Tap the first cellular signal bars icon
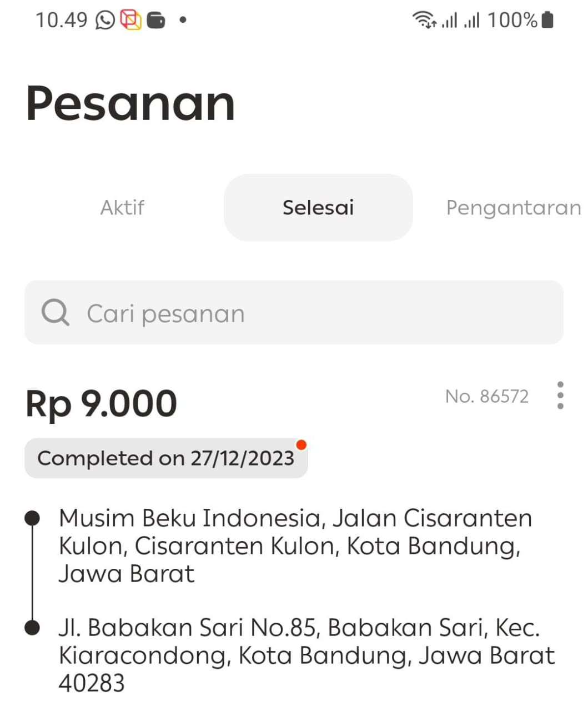 click(449, 21)
